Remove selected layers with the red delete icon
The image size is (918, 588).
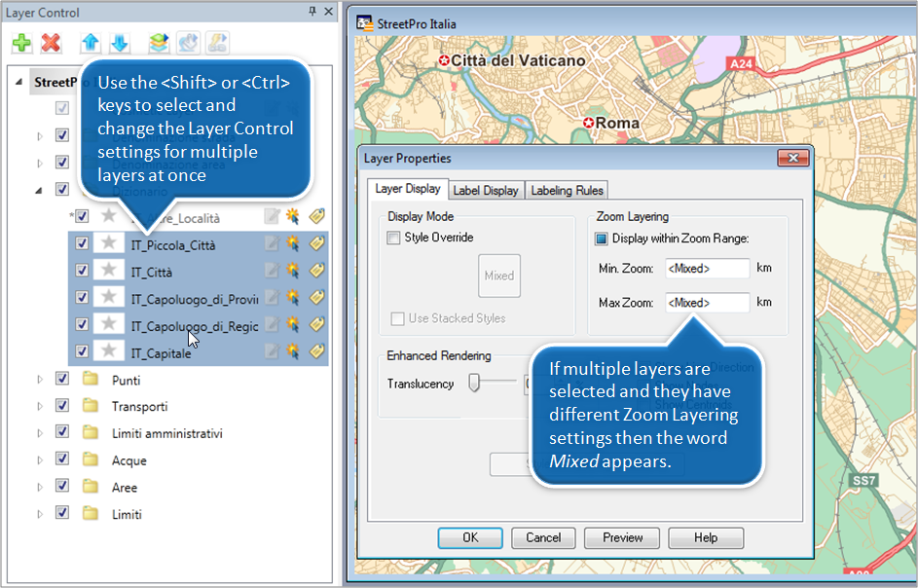pyautogui.click(x=52, y=43)
